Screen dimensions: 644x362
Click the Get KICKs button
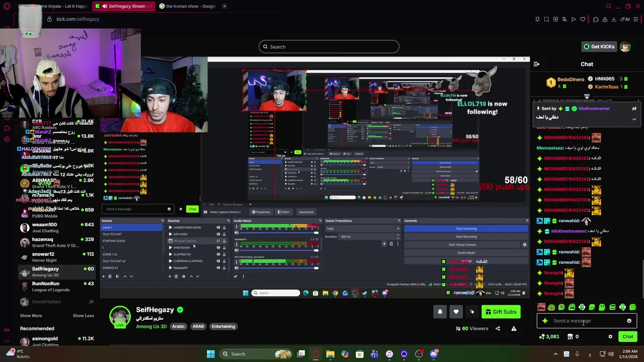(x=599, y=47)
